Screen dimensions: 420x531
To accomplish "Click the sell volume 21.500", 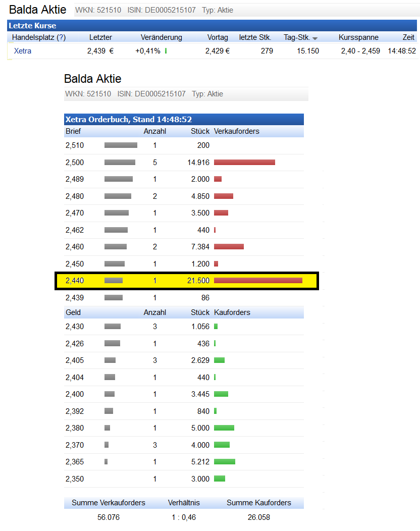I will click(x=198, y=281).
